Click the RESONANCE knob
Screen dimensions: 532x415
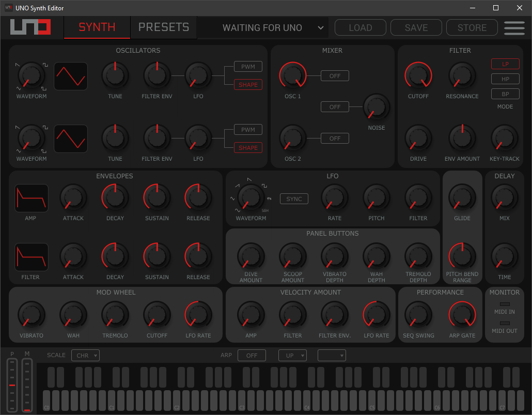tap(462, 76)
